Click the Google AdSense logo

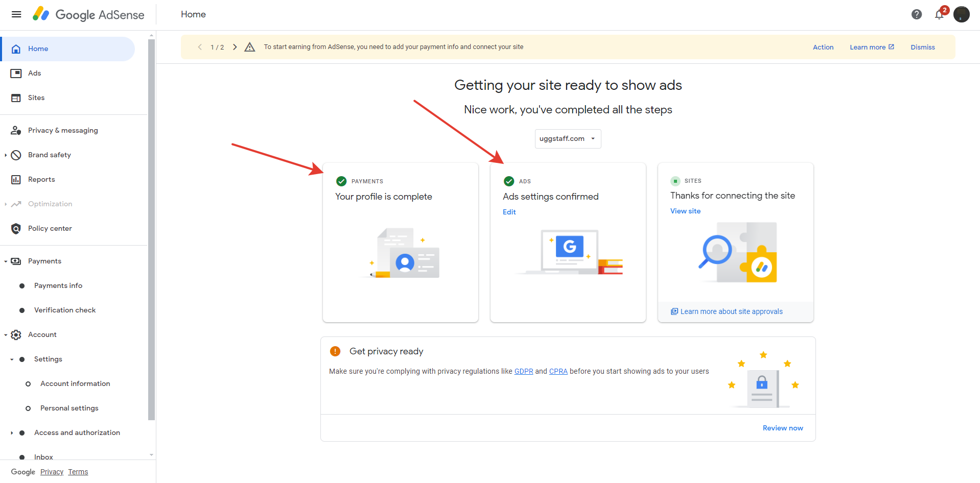tap(88, 14)
